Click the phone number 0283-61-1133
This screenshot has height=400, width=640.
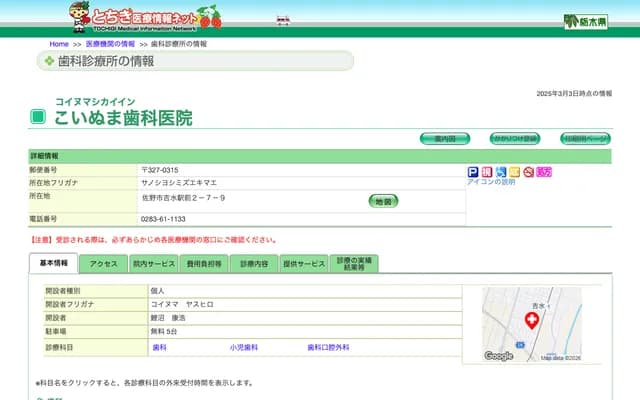click(163, 219)
